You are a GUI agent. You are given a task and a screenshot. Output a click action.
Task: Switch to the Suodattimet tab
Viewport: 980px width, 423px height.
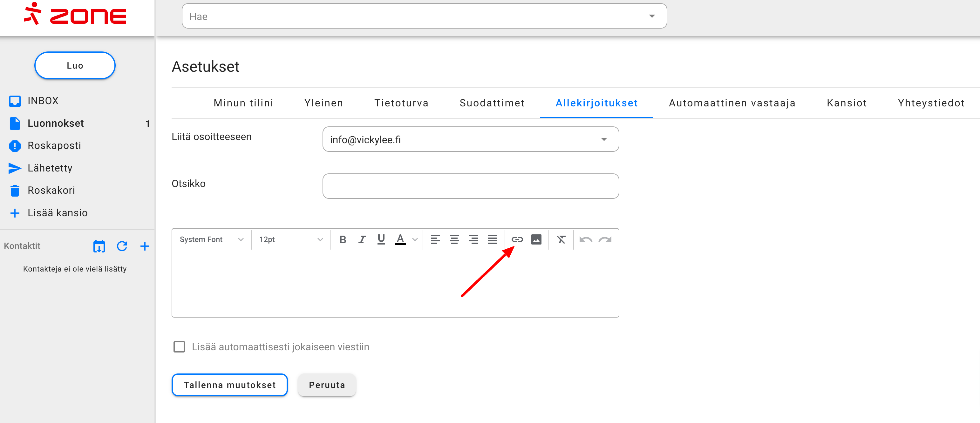pos(492,103)
